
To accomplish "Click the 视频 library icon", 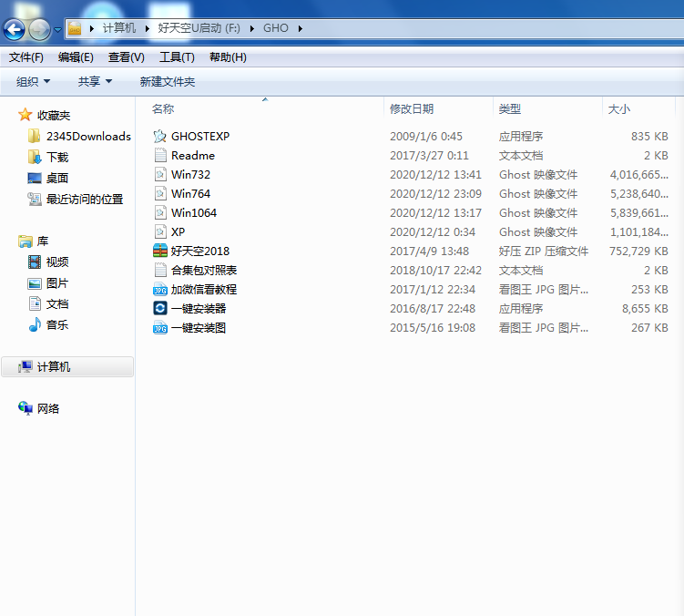I will pos(35,262).
